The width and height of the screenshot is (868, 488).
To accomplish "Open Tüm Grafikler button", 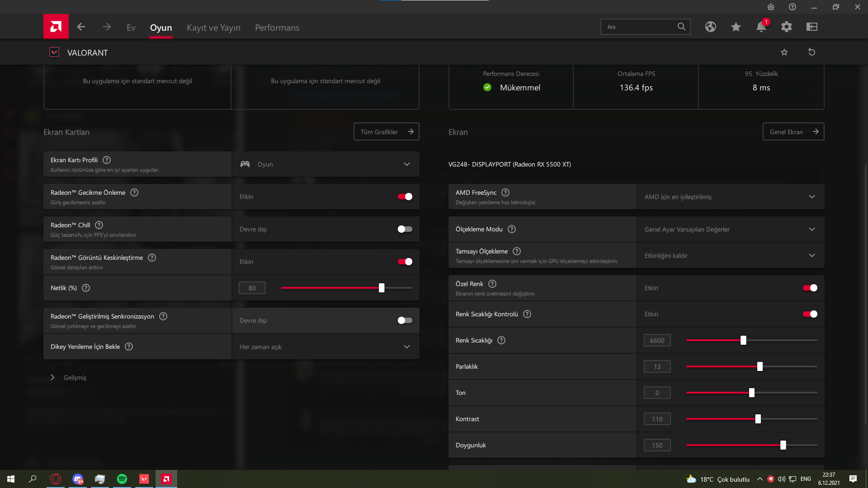I will pos(387,131).
